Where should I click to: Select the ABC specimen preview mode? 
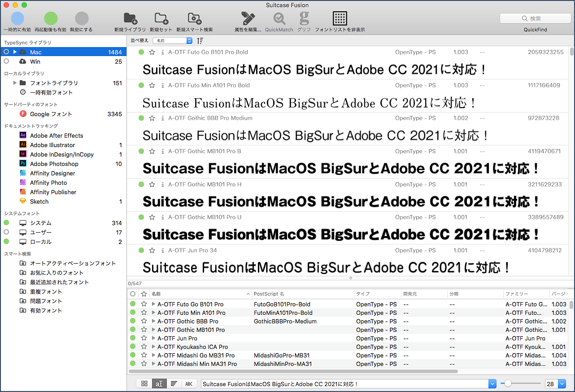189,383
